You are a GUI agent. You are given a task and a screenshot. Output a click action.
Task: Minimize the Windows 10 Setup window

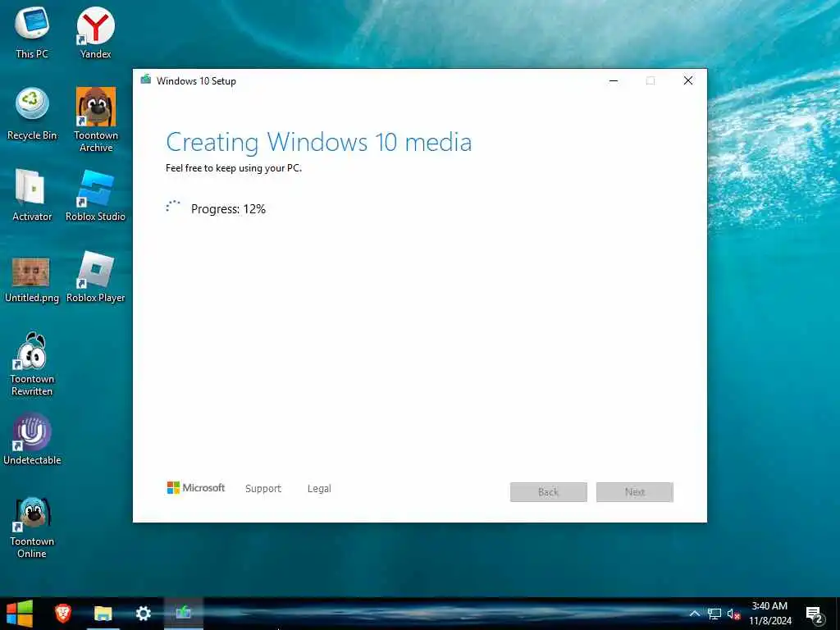(614, 80)
